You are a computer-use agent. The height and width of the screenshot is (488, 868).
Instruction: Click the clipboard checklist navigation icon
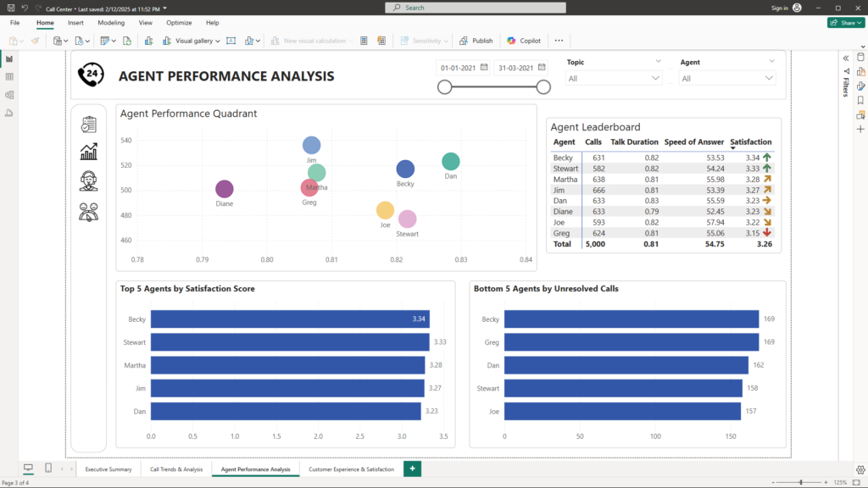tap(88, 125)
